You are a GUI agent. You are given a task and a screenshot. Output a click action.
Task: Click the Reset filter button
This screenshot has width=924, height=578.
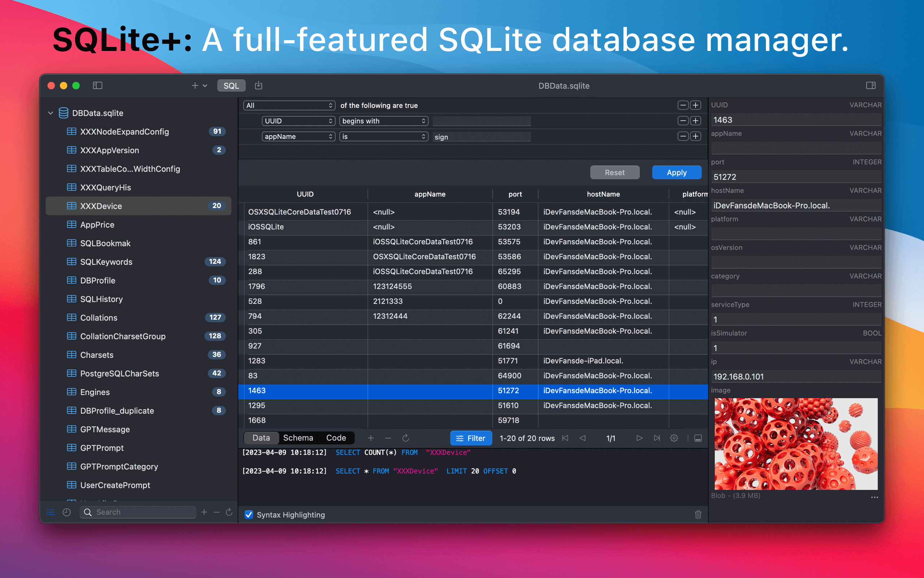coord(614,172)
